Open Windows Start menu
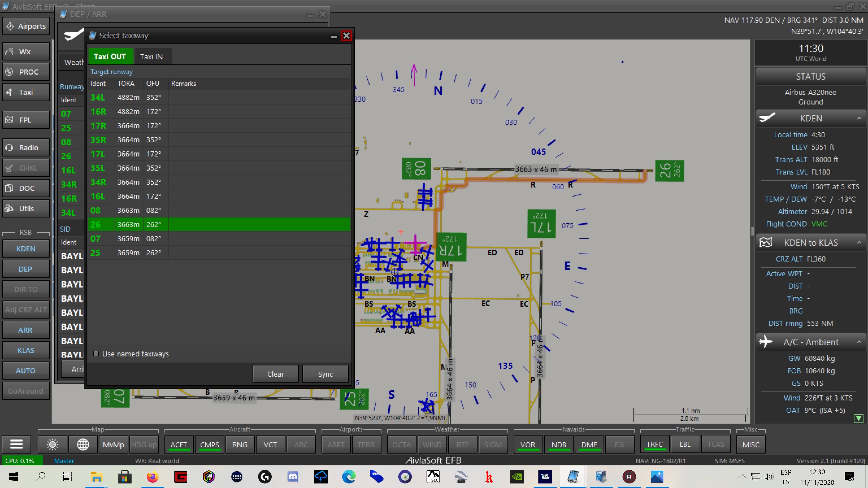The height and width of the screenshot is (488, 868). 14,476
